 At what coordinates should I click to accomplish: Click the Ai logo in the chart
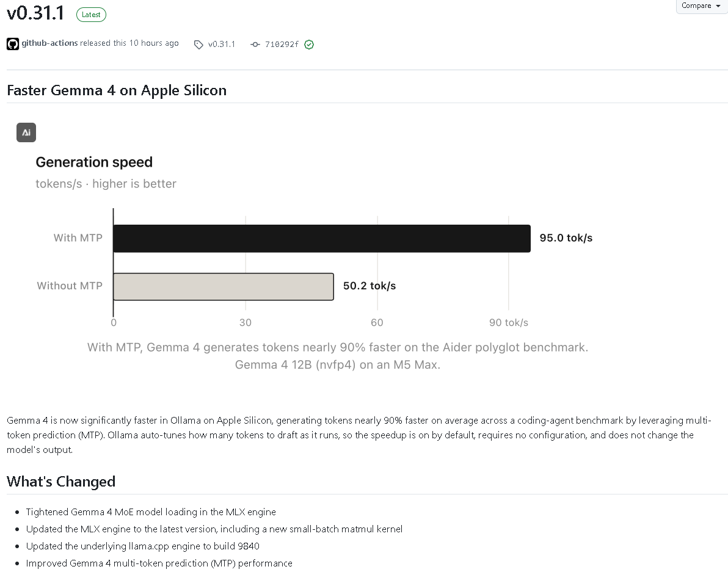click(x=26, y=132)
